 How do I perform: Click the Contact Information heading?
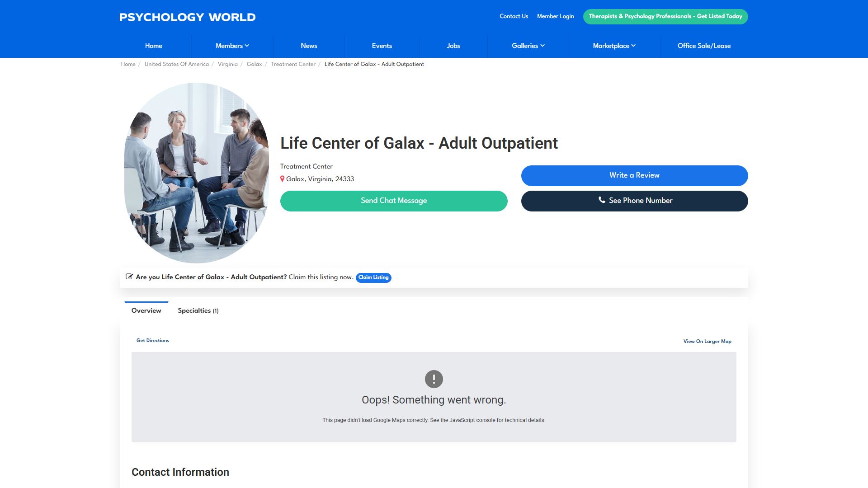click(180, 472)
